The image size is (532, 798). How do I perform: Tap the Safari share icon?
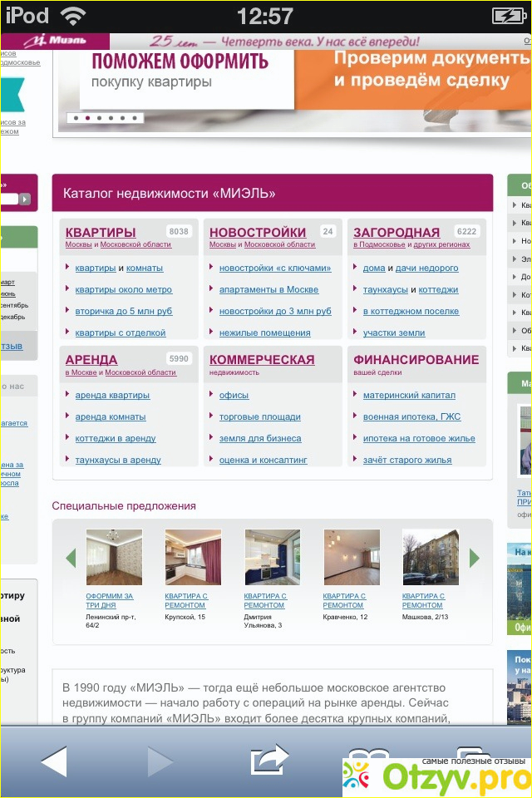point(269,760)
